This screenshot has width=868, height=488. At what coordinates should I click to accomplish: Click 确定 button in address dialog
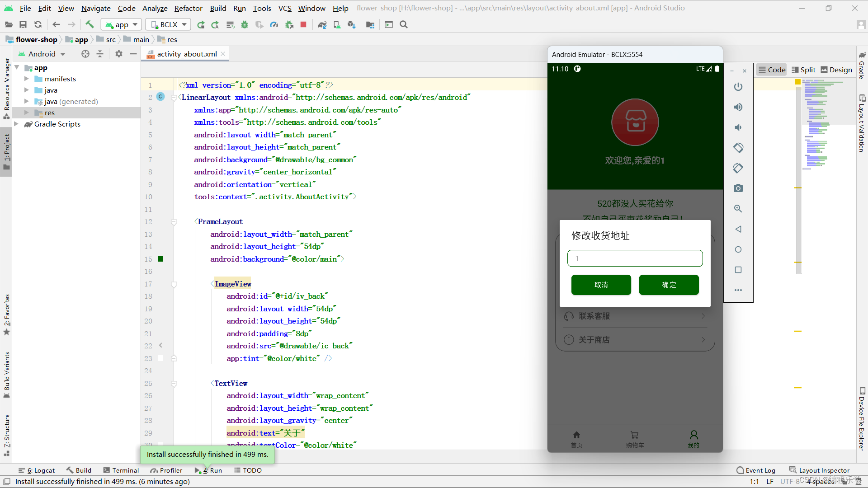[x=669, y=285]
